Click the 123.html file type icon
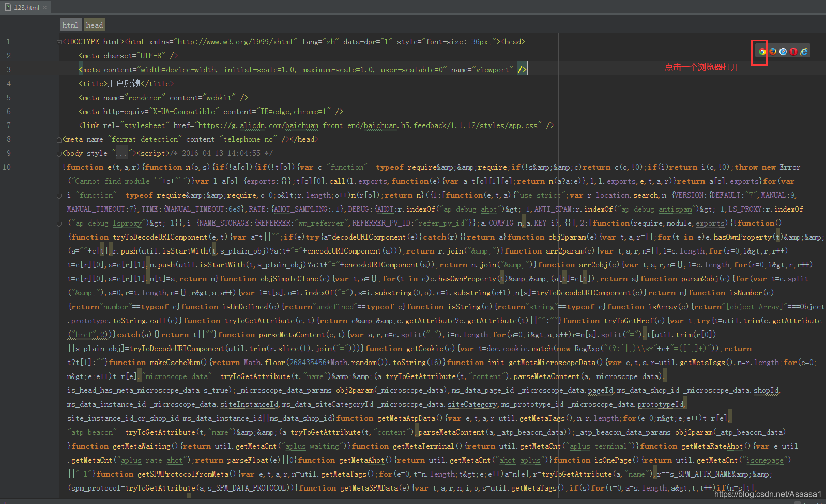 (8, 7)
